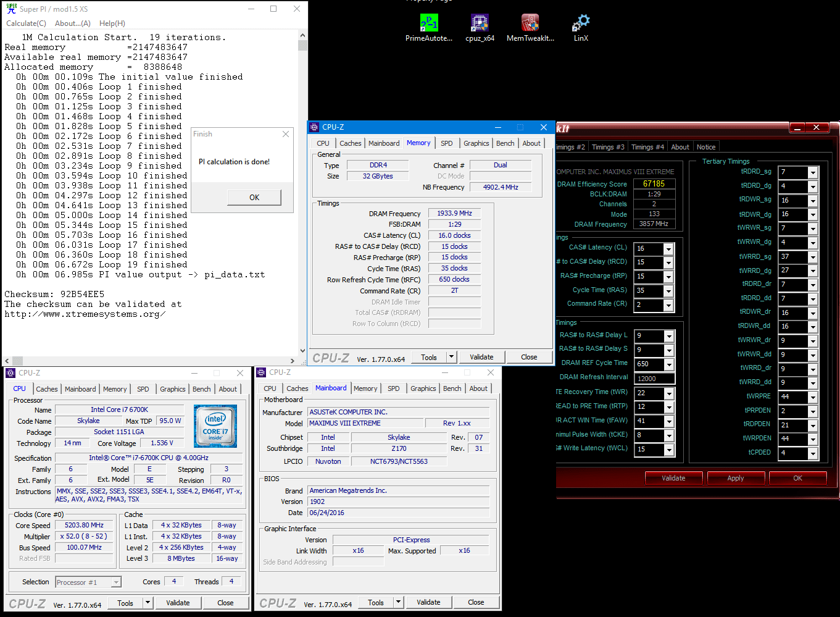This screenshot has height=617, width=840.
Task: Launch the cpuz_x64 desktop icon
Action: 480,28
